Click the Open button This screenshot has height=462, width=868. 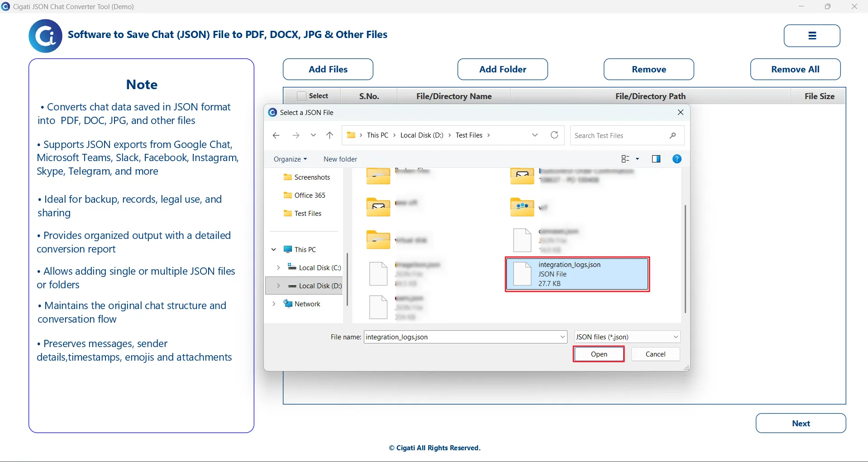(599, 354)
